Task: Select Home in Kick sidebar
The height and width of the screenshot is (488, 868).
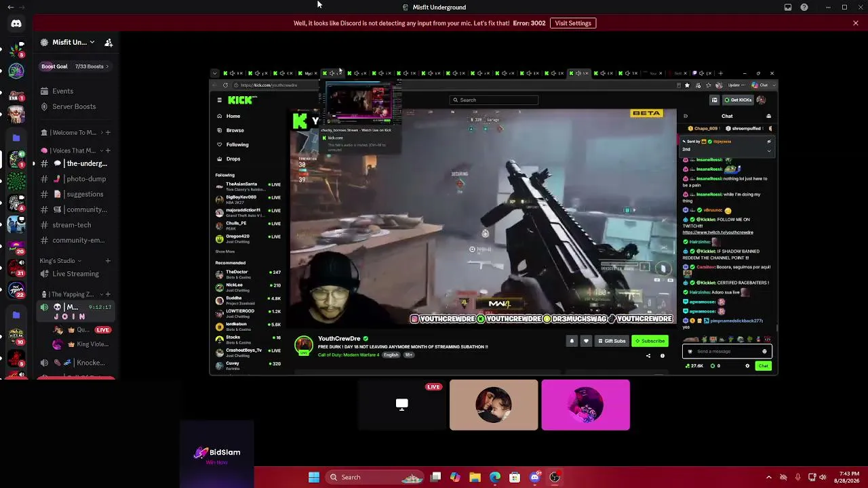Action: coord(233,116)
